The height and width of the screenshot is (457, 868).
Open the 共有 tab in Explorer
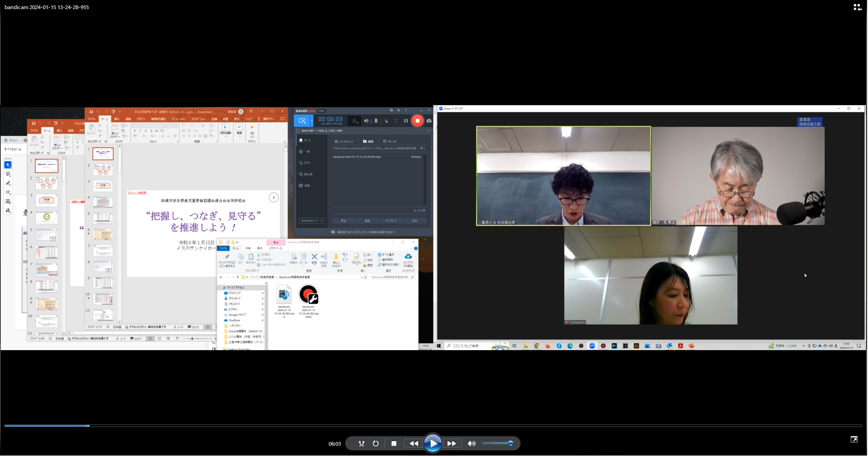[248, 248]
